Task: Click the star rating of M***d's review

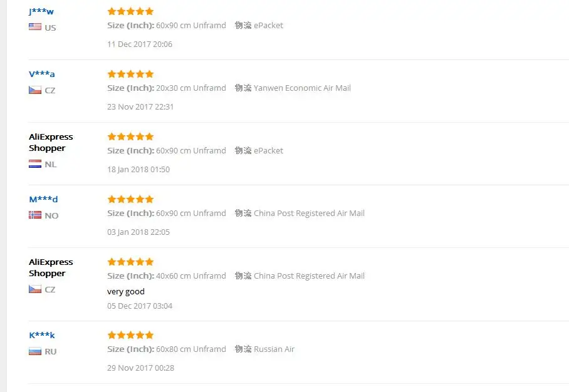Action: coord(130,199)
